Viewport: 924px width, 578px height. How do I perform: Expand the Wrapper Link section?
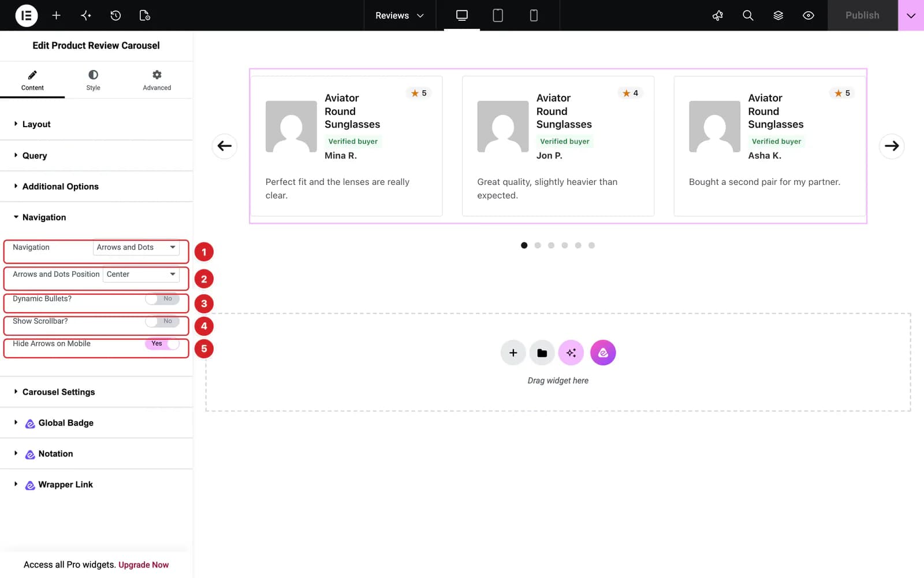[x=96, y=485]
